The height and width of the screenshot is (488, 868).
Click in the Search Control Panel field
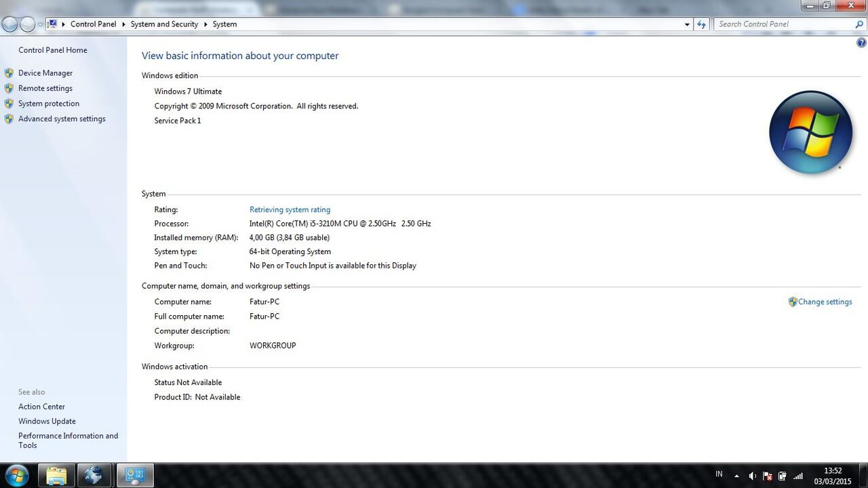point(783,24)
